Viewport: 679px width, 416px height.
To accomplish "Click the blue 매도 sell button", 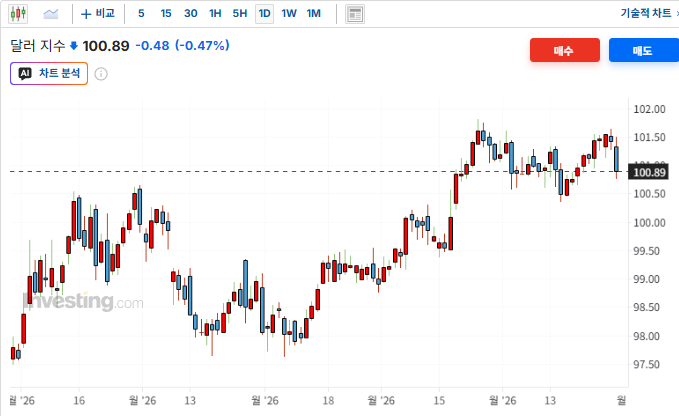I will tap(643, 50).
